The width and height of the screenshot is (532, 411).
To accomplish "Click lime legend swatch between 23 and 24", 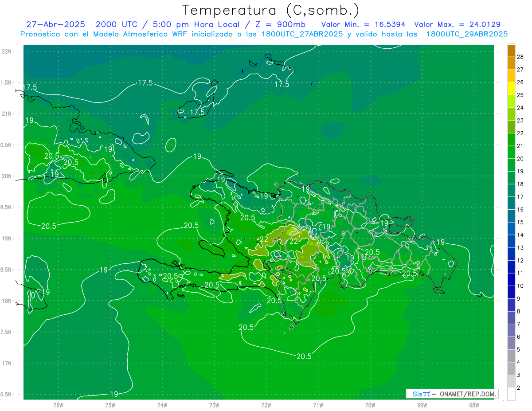I will tap(512, 114).
